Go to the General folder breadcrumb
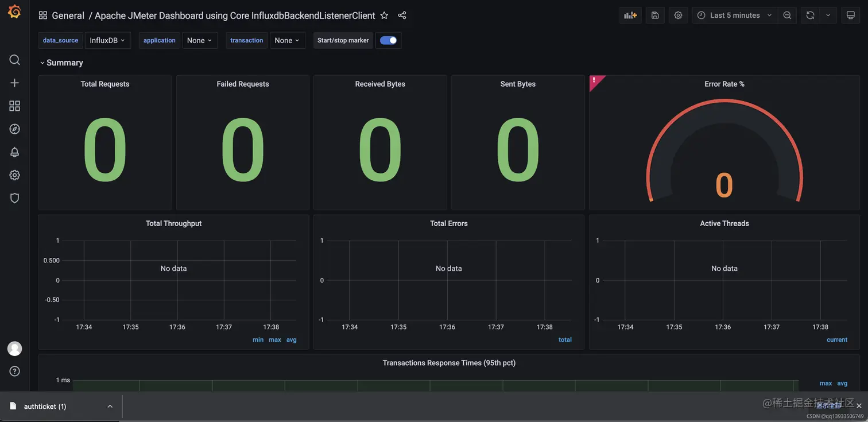The image size is (868, 422). tap(68, 16)
